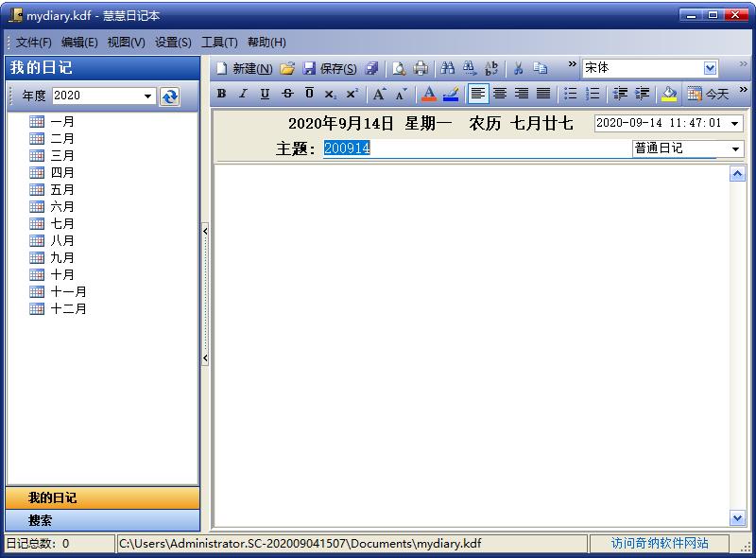Viewport: 756px width, 558px height.
Task: Click the scissors cut icon
Action: pyautogui.click(x=518, y=68)
